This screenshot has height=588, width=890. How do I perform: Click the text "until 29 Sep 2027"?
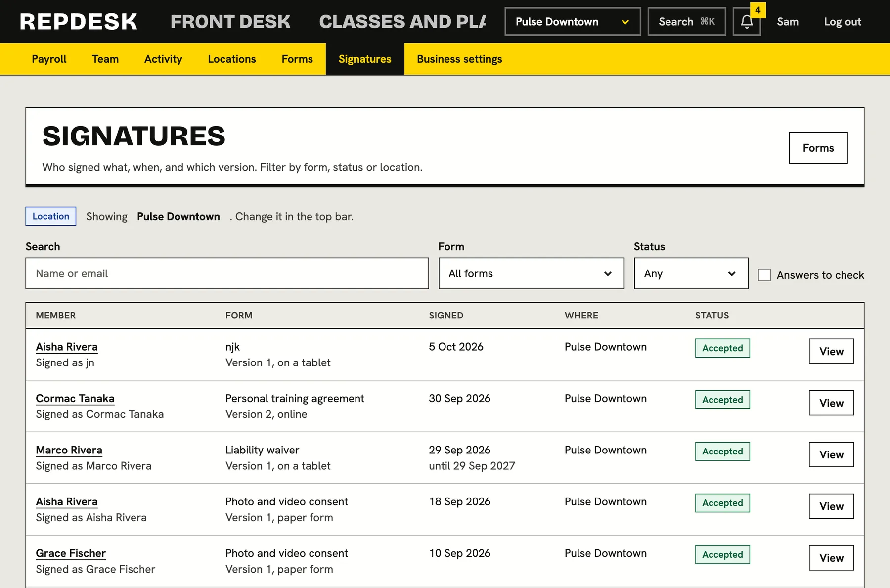[472, 466]
